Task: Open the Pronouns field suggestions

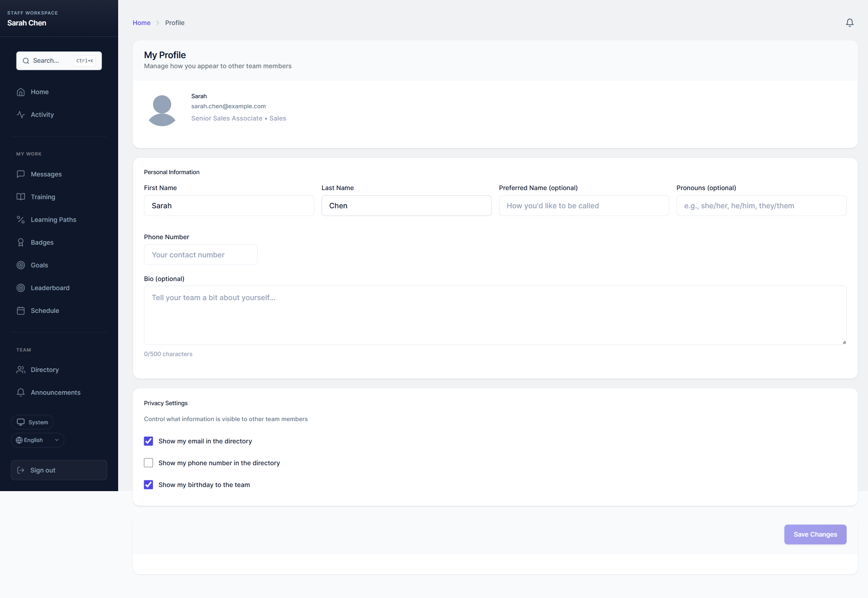Action: click(x=761, y=206)
